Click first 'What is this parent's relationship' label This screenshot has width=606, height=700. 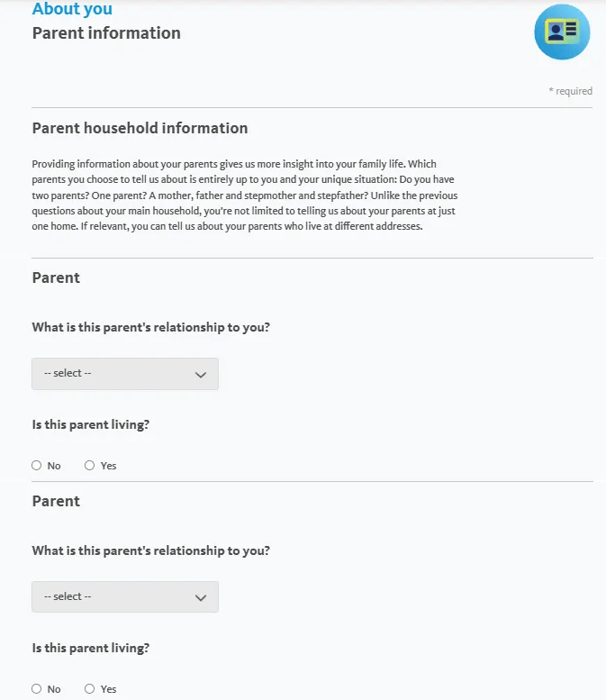click(x=151, y=327)
